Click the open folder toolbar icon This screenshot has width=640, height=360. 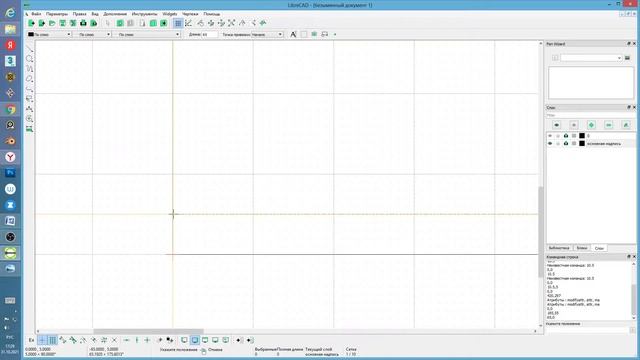pos(52,23)
